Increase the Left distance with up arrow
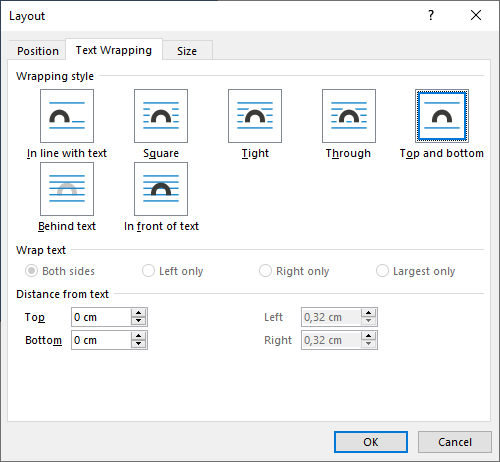 (369, 313)
